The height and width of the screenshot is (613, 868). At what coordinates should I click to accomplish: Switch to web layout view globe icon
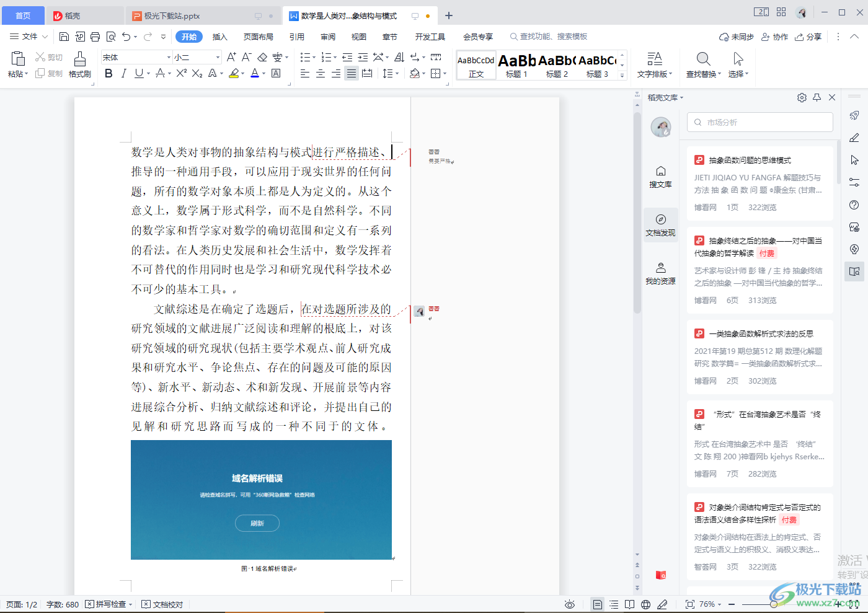click(x=646, y=604)
